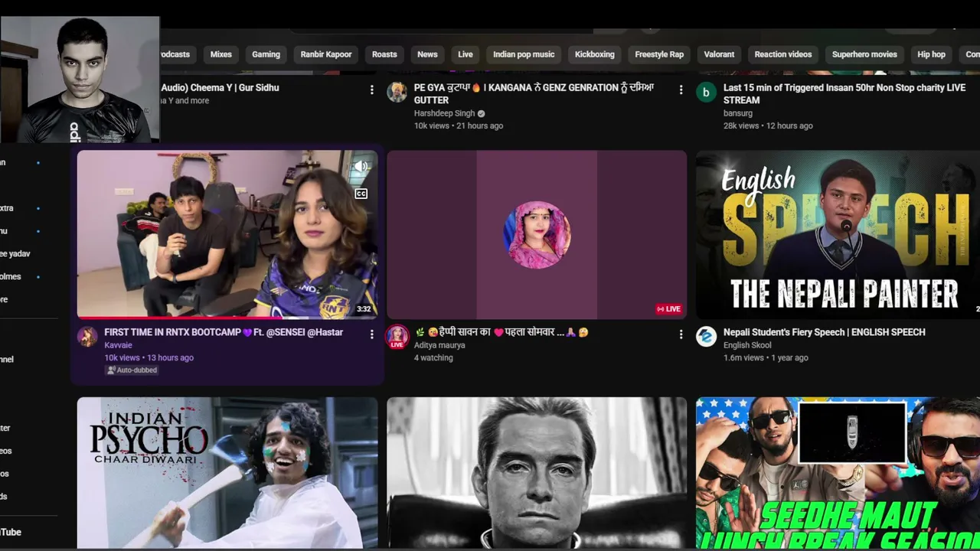980x551 pixels.
Task: Open the Cheema Y Gur Sidhu video title
Action: (220, 87)
